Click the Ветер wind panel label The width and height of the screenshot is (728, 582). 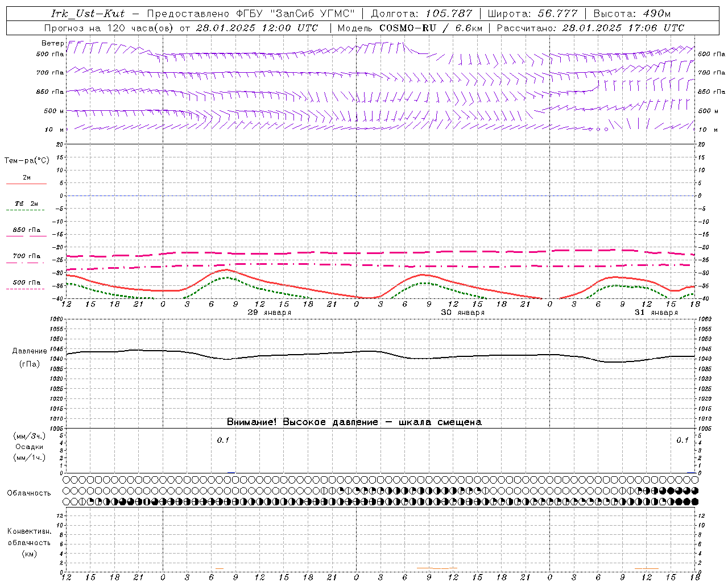(52, 43)
